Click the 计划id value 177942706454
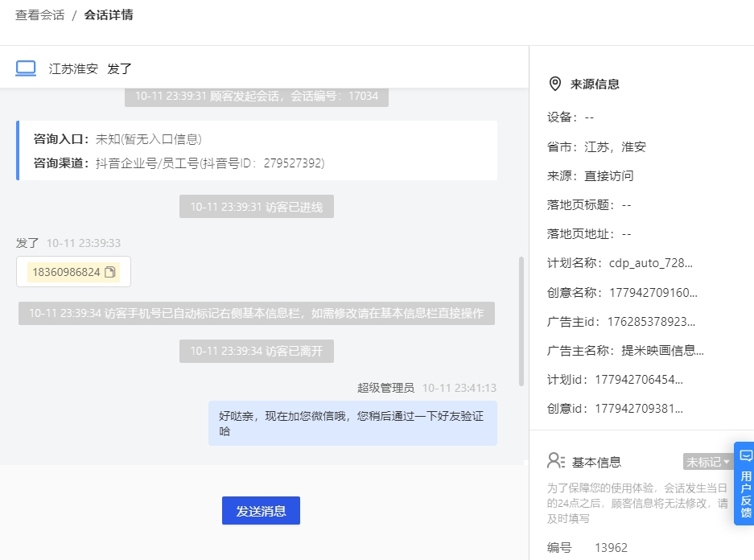The image size is (754, 560). (x=639, y=380)
